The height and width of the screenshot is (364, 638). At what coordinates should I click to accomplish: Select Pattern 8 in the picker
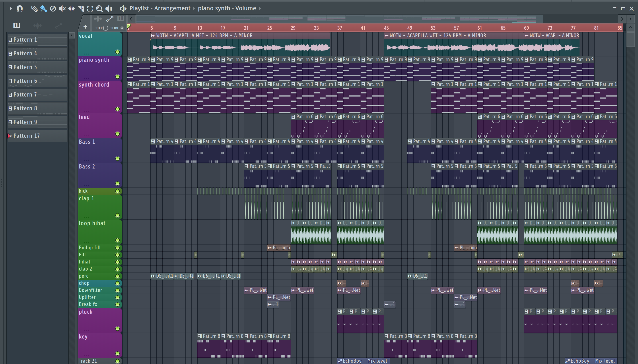coord(37,108)
